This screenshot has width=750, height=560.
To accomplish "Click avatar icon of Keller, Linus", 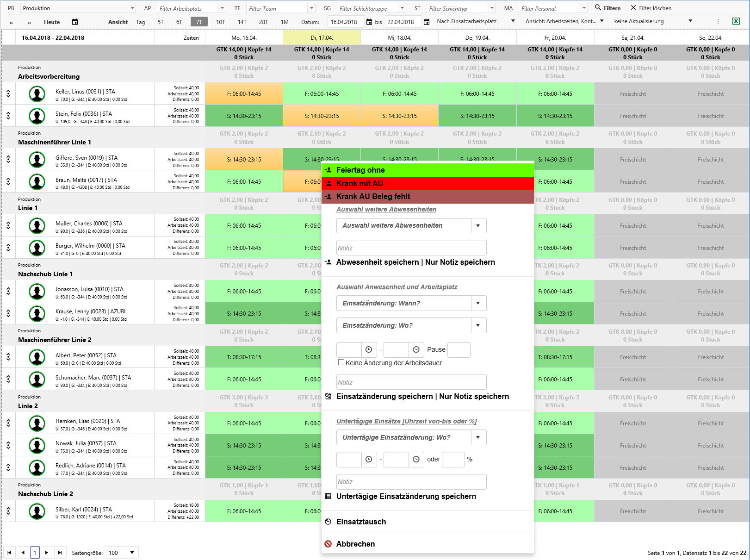I will click(37, 93).
